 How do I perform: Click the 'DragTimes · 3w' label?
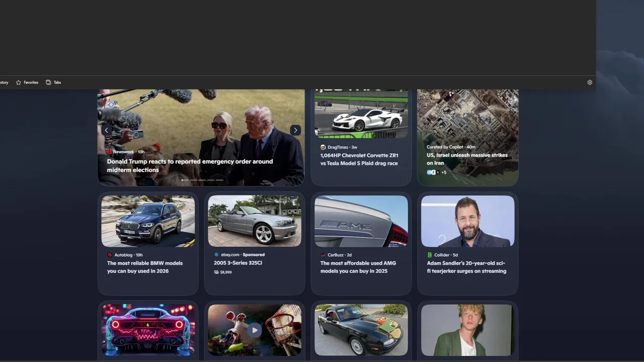pyautogui.click(x=342, y=147)
